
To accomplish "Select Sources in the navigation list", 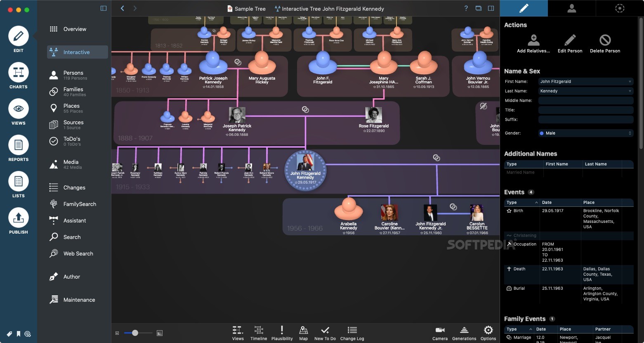I will 73,124.
